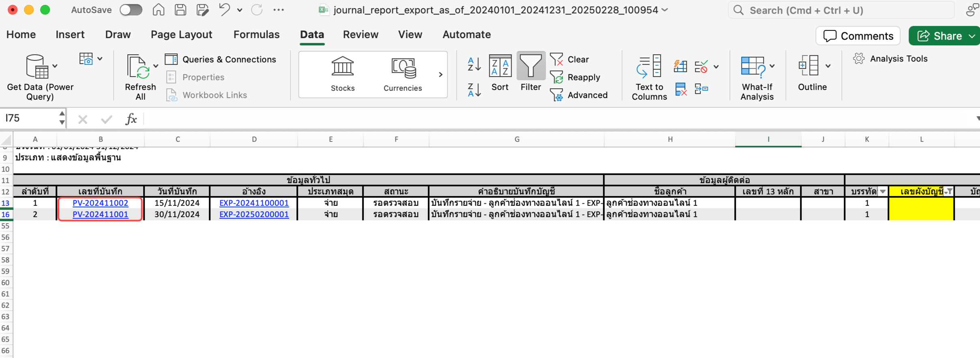Open Analysis Tools

(x=890, y=59)
